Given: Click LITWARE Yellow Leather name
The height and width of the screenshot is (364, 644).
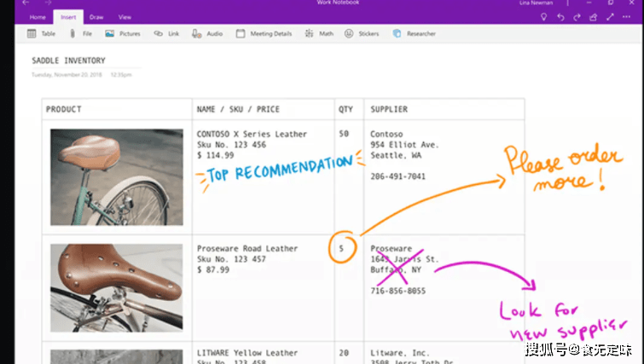Looking at the screenshot, I should coord(247,353).
